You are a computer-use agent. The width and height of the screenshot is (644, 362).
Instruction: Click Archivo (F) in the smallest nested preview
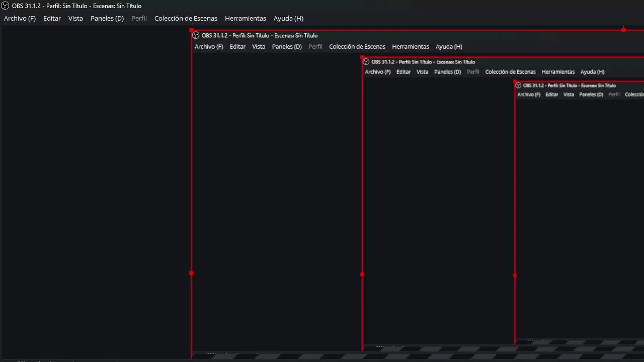pos(529,95)
